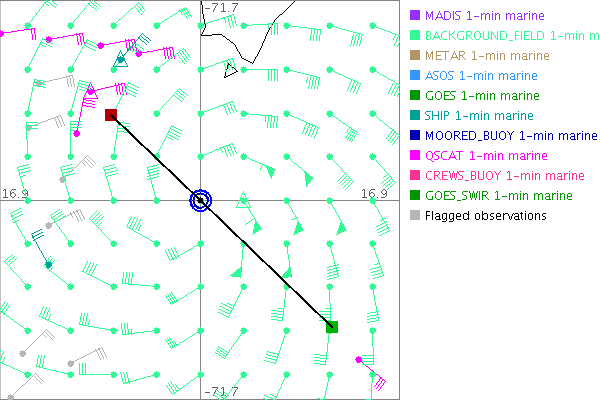The height and width of the screenshot is (400, 600).
Task: Select the teal triangle ship marker
Action: (121, 58)
